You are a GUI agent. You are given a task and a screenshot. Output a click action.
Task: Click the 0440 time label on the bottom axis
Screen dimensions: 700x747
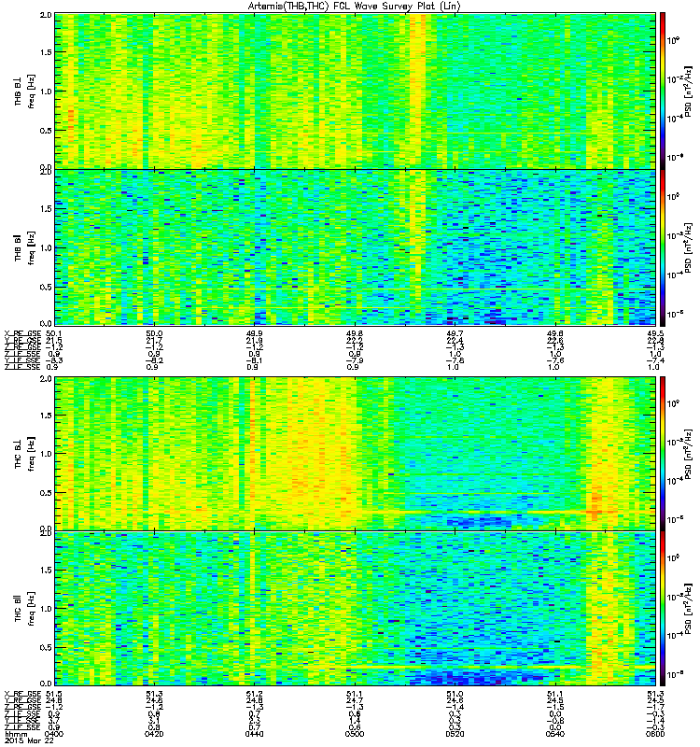(254, 734)
